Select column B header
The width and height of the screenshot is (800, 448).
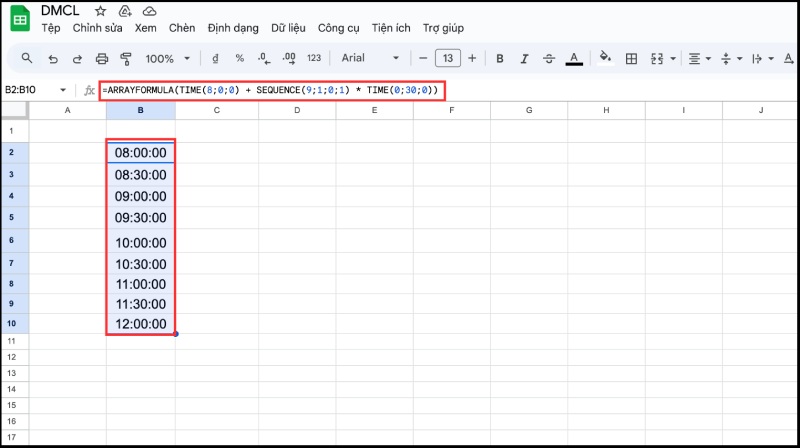[x=140, y=110]
